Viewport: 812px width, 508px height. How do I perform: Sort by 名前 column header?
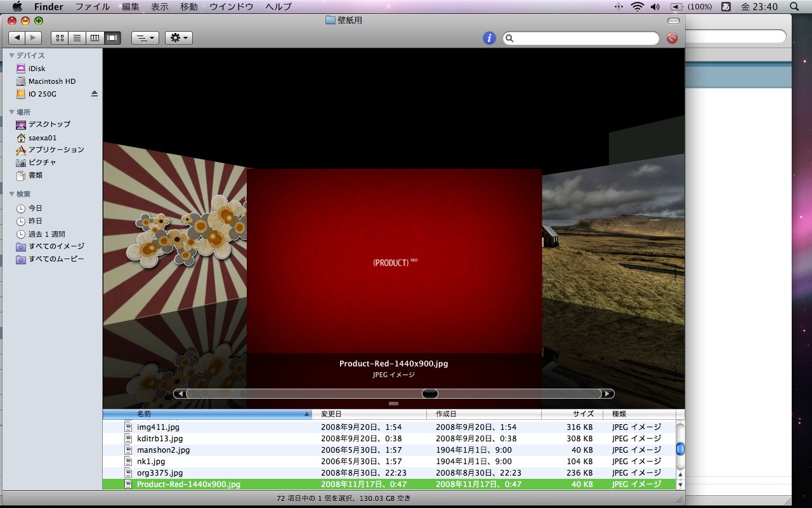pos(207,414)
